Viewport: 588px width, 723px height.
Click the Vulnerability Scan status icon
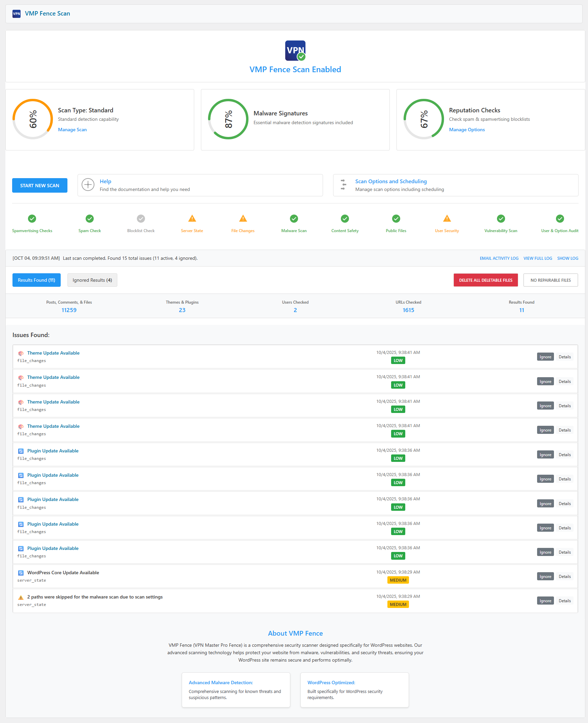(x=501, y=219)
